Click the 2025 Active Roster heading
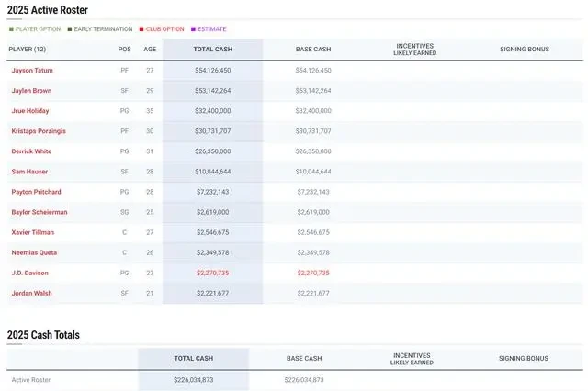588x391 pixels. point(48,10)
